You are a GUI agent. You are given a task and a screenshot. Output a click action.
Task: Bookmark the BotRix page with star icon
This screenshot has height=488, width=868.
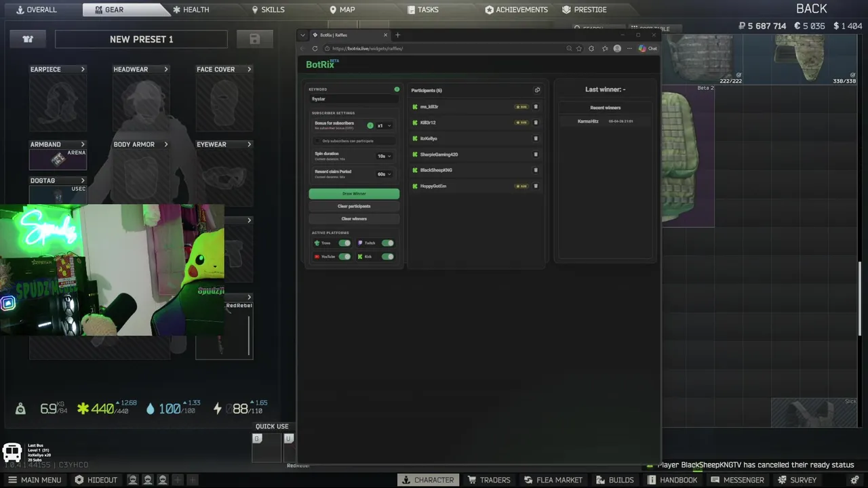[x=579, y=49]
